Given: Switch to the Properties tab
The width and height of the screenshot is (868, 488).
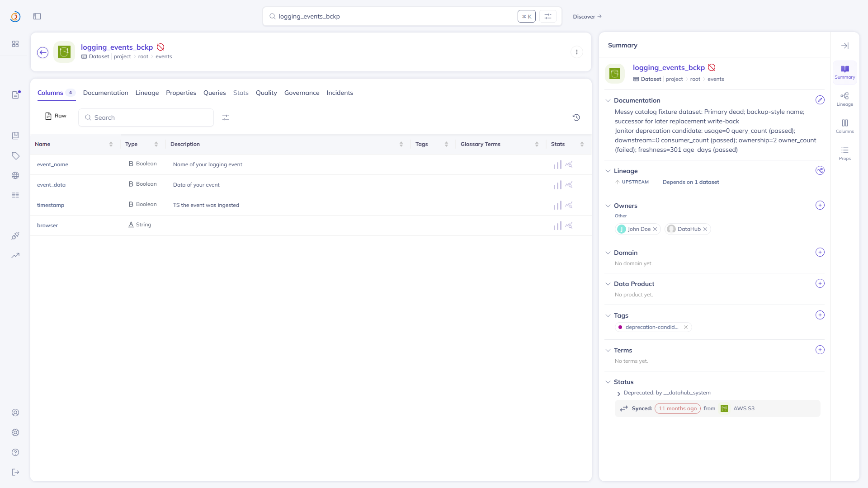Looking at the screenshot, I should pos(181,93).
